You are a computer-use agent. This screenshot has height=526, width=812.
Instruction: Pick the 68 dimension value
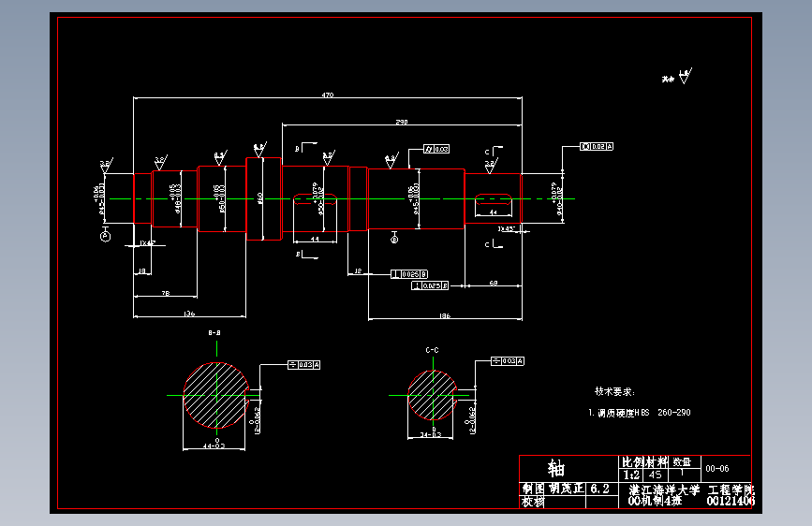(x=493, y=283)
